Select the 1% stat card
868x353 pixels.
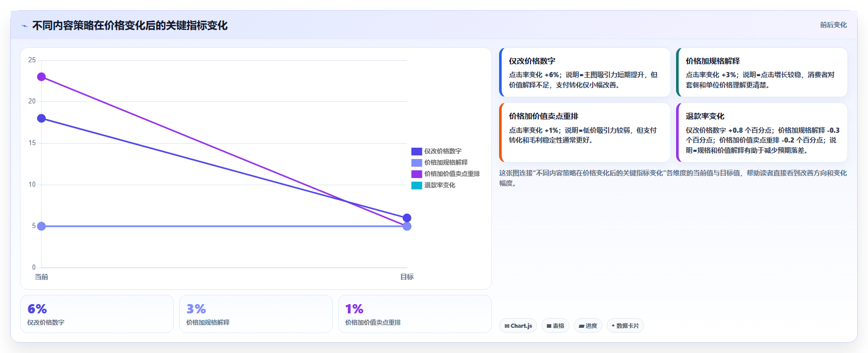(x=415, y=314)
